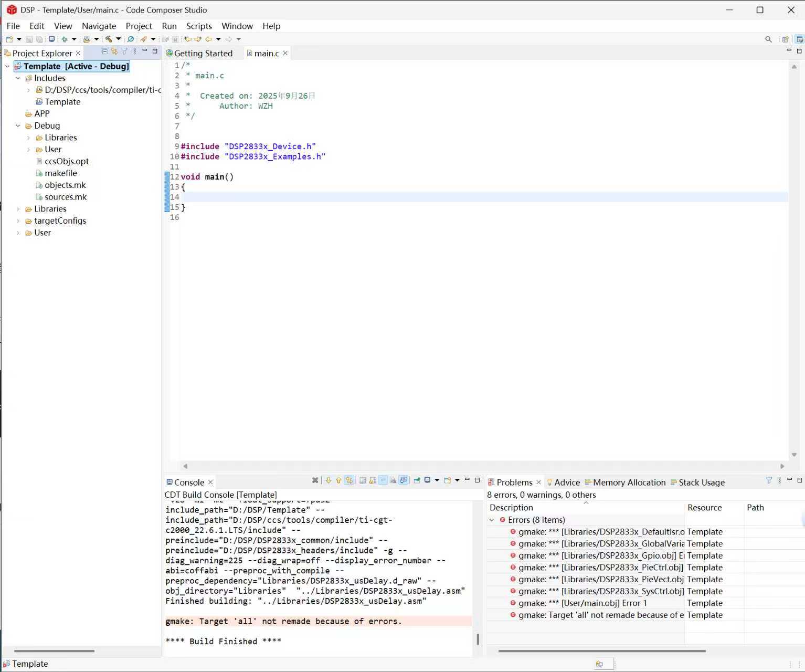The height and width of the screenshot is (672, 805).
Task: Switch to the Memory Allocation tab
Action: click(625, 482)
